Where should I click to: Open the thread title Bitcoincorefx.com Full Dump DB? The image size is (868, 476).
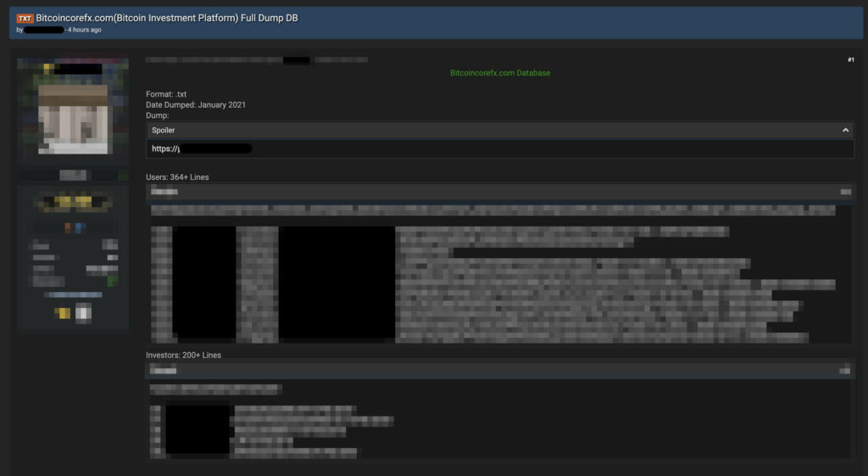click(x=167, y=18)
